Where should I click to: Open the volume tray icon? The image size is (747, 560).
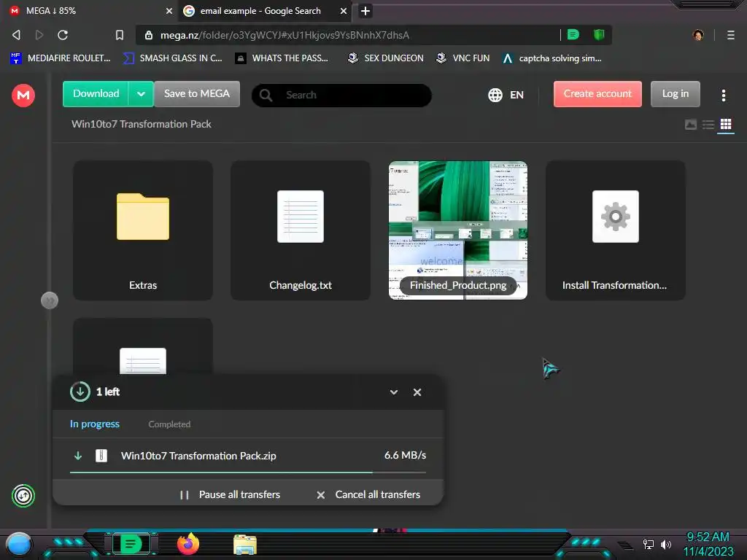pos(665,544)
